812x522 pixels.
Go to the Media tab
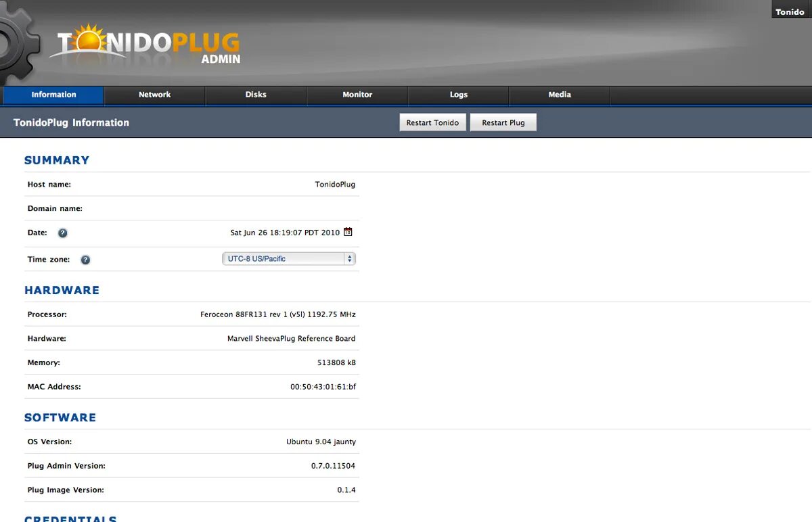560,95
